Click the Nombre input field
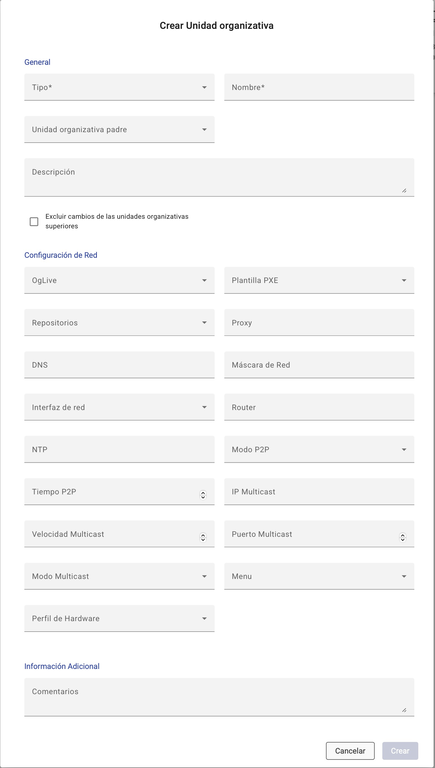 tap(319, 87)
